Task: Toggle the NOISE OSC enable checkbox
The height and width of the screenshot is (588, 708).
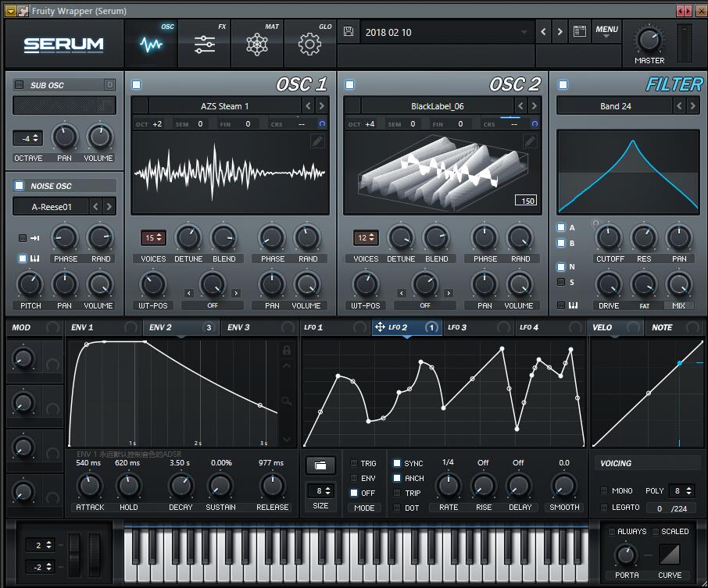Action: click(x=19, y=186)
